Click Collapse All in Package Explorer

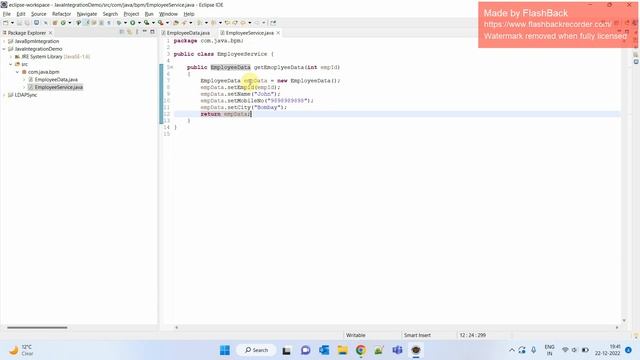tap(122, 32)
